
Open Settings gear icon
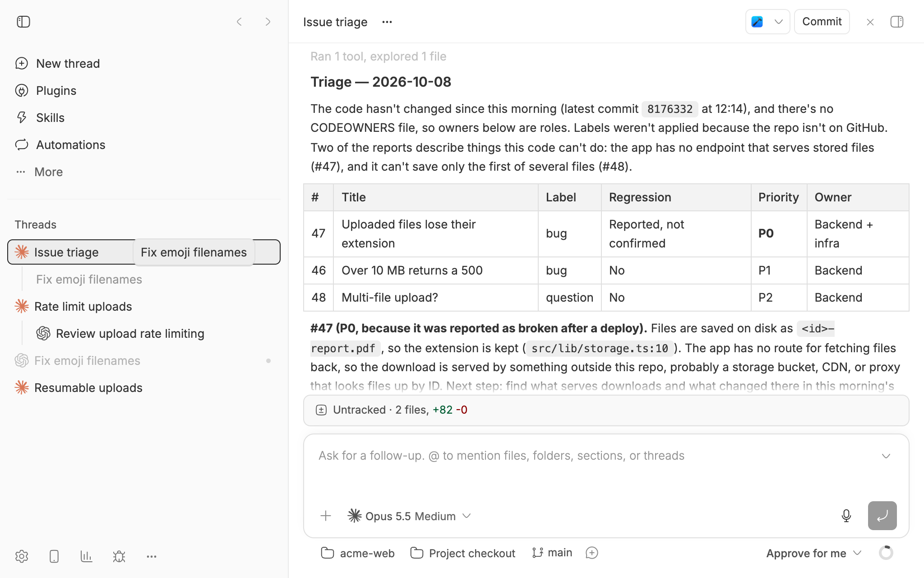[22, 556]
